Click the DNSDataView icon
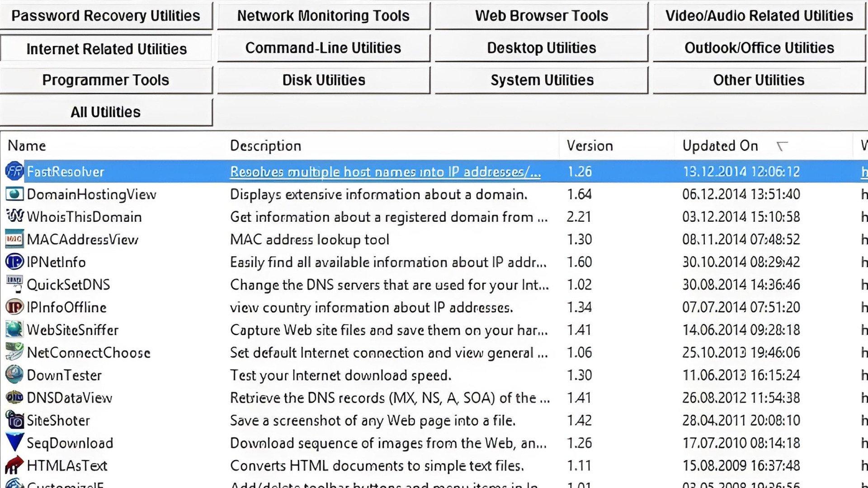868x488 pixels. [x=14, y=397]
